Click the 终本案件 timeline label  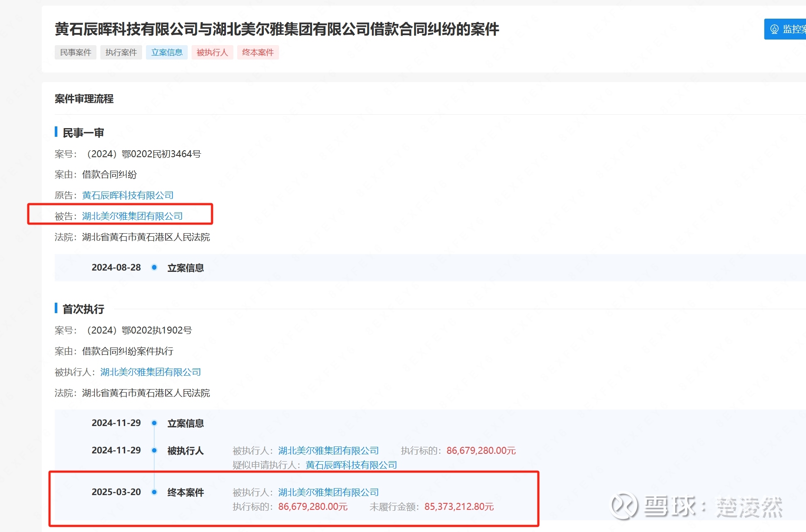[x=186, y=492]
